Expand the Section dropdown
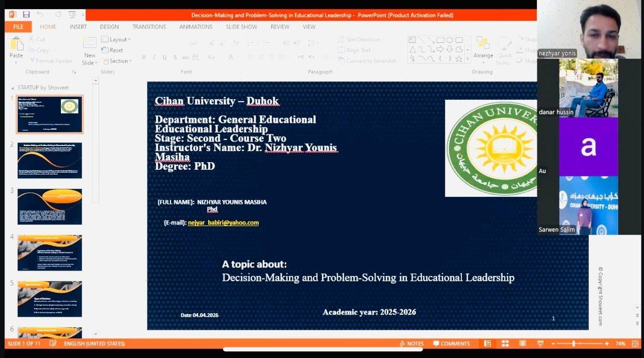 [117, 61]
